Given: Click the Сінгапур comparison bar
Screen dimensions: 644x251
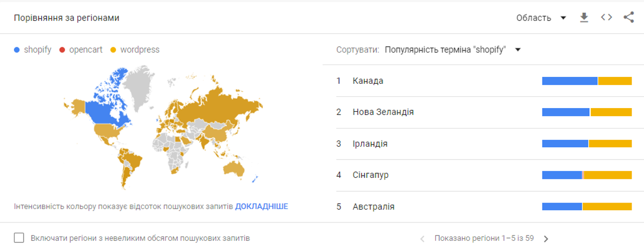Looking at the screenshot, I should pos(587,175).
